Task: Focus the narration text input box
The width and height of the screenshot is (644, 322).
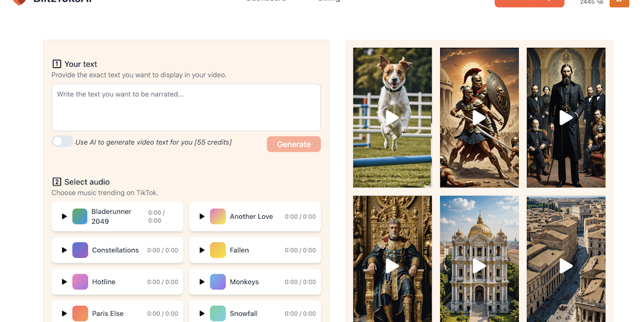Action: click(186, 108)
